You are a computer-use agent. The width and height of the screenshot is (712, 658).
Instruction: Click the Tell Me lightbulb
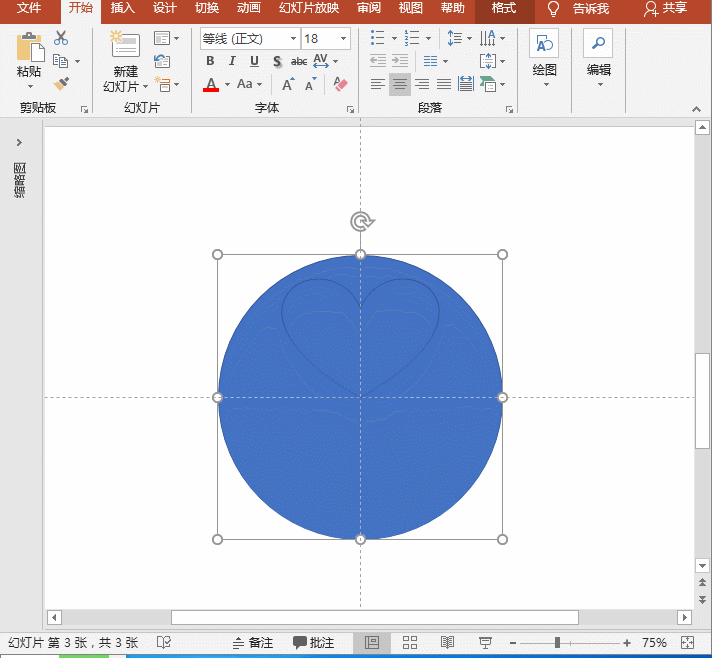553,9
